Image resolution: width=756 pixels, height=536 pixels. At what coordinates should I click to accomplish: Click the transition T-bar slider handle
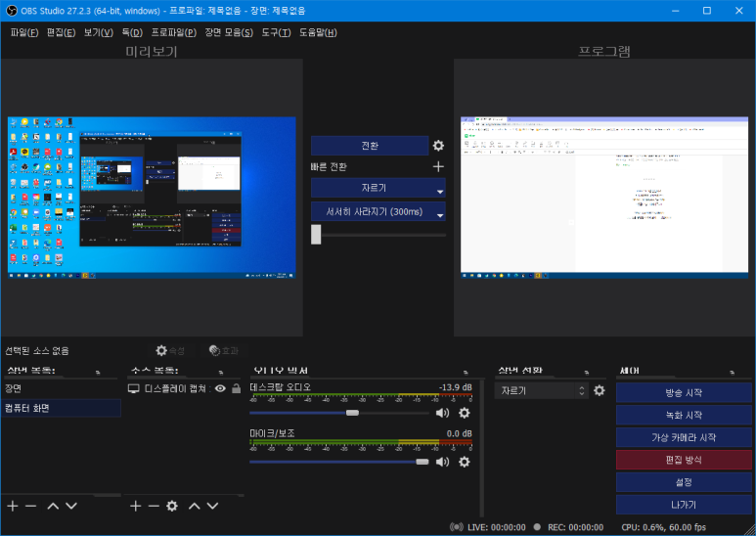click(316, 235)
